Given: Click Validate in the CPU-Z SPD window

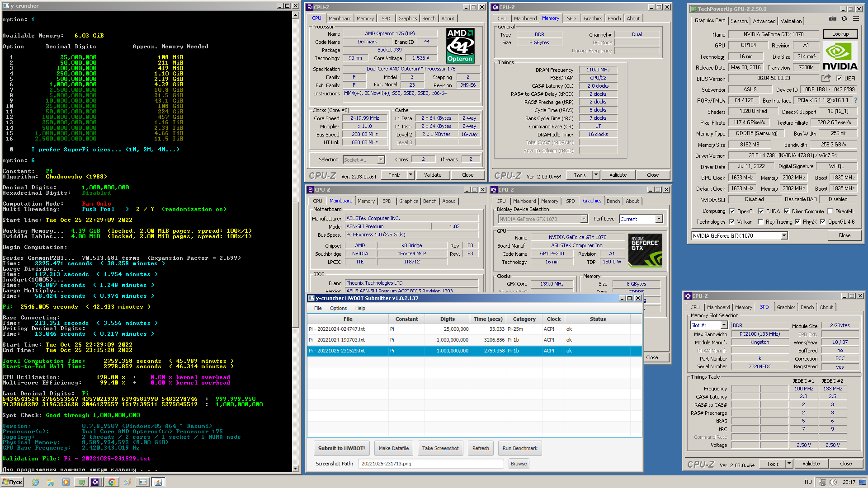Looking at the screenshot, I should coord(811,464).
